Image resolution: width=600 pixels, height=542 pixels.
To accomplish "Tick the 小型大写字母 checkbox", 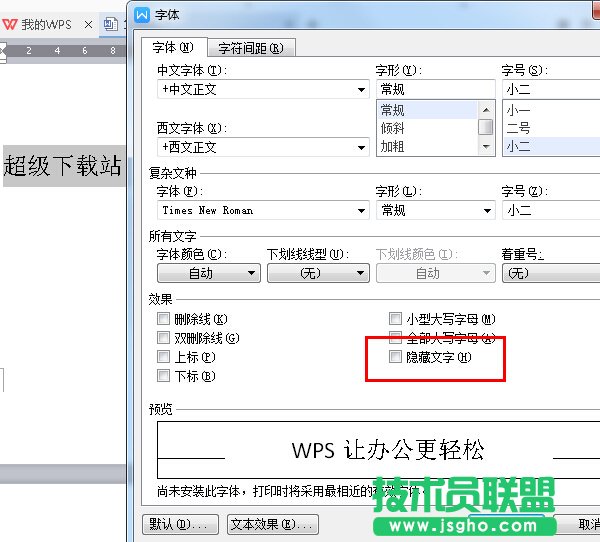I will pyautogui.click(x=396, y=319).
